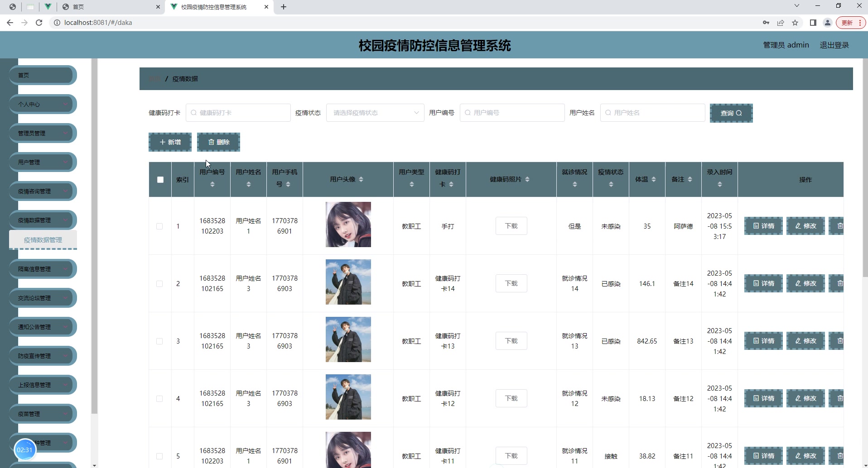Select 疫情数据管理 submenu item in the sidebar
Image resolution: width=868 pixels, height=468 pixels.
[43, 240]
